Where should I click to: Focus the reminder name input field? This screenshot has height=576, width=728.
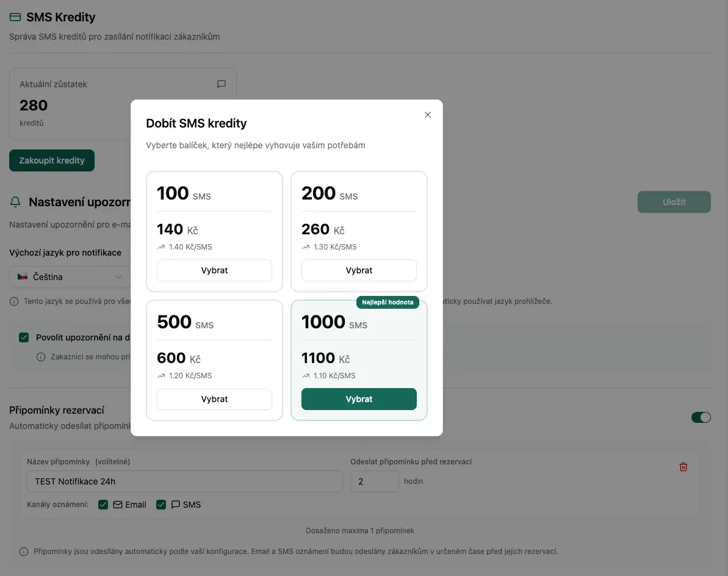[184, 481]
